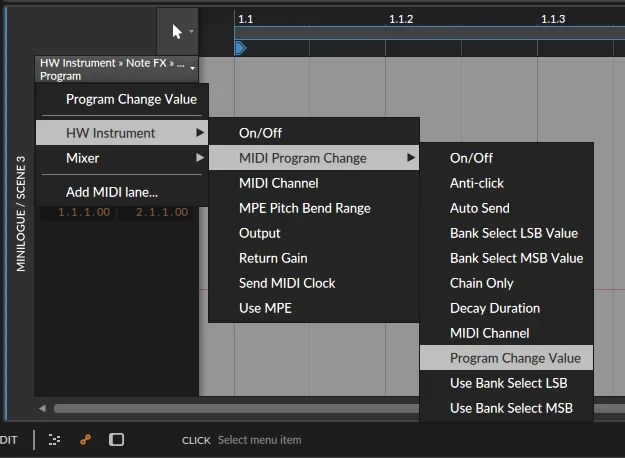Click Add MIDI lane... entry
This screenshot has width=625, height=458.
click(x=112, y=192)
